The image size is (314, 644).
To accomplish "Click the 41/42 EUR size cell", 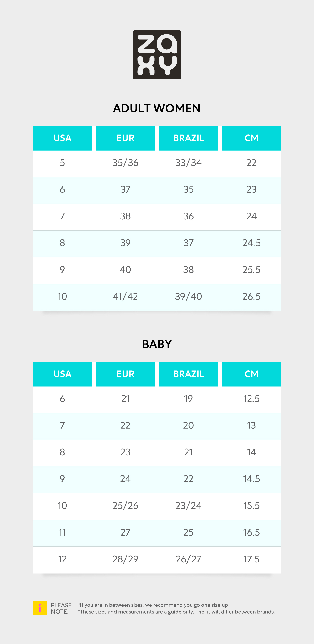I will (x=125, y=297).
